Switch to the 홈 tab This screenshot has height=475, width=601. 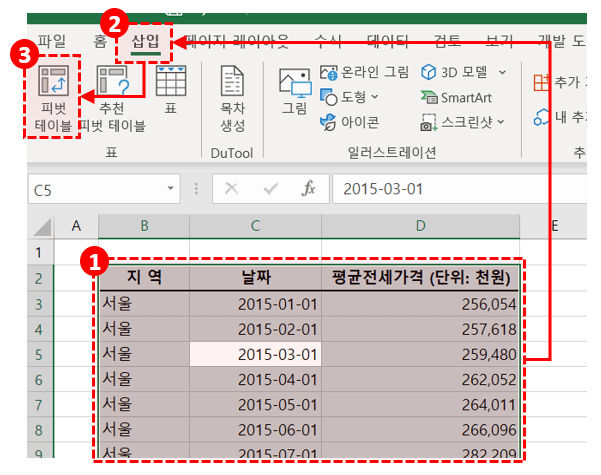100,41
